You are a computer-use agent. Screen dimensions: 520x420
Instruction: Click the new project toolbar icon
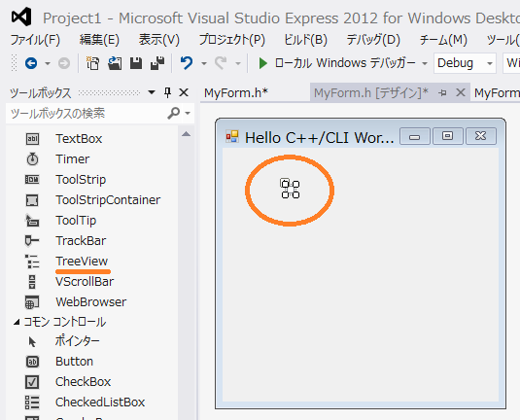[93, 63]
